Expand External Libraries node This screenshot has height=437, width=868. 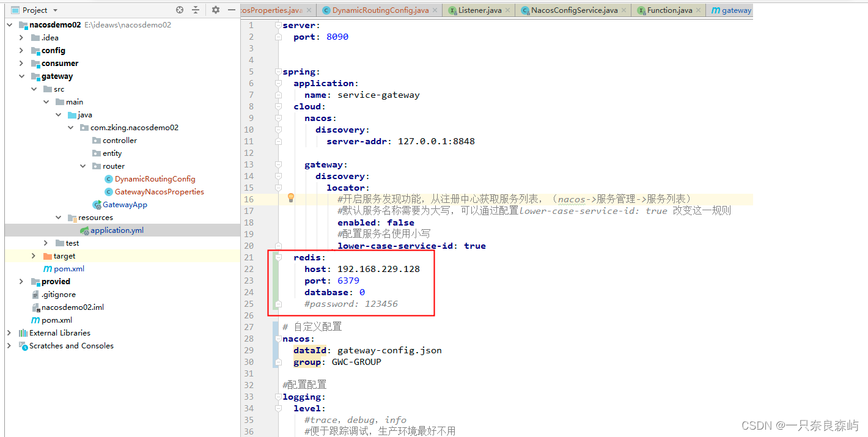point(9,333)
